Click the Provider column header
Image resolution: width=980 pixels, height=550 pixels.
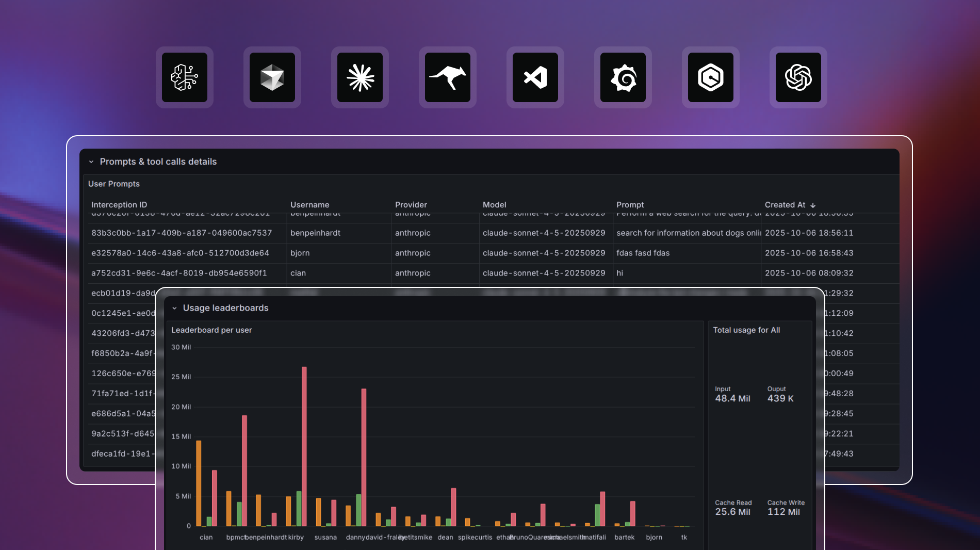(411, 205)
